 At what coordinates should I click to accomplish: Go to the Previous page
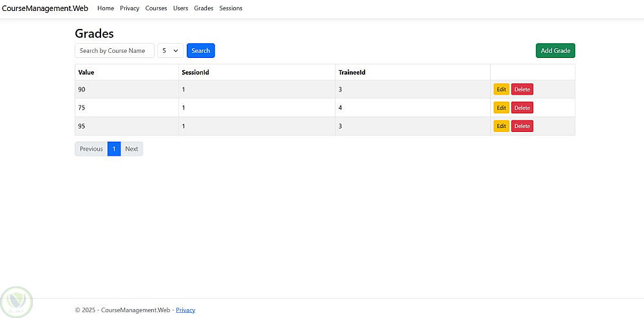click(x=91, y=149)
